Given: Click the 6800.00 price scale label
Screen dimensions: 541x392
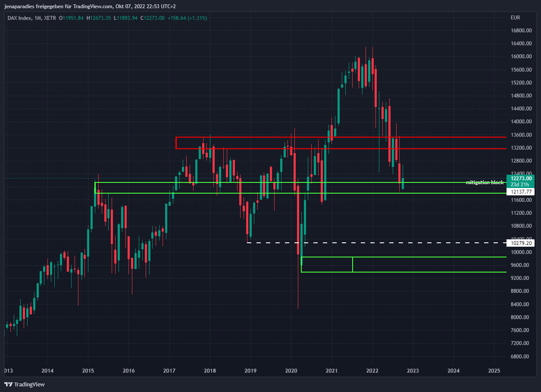Looking at the screenshot, I should (x=520, y=357).
